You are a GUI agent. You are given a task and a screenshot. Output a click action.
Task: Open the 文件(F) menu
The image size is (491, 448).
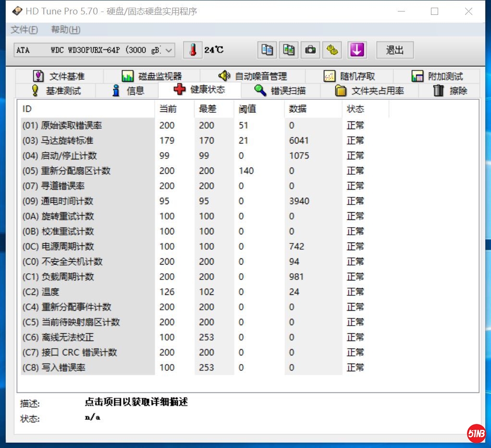coord(24,29)
